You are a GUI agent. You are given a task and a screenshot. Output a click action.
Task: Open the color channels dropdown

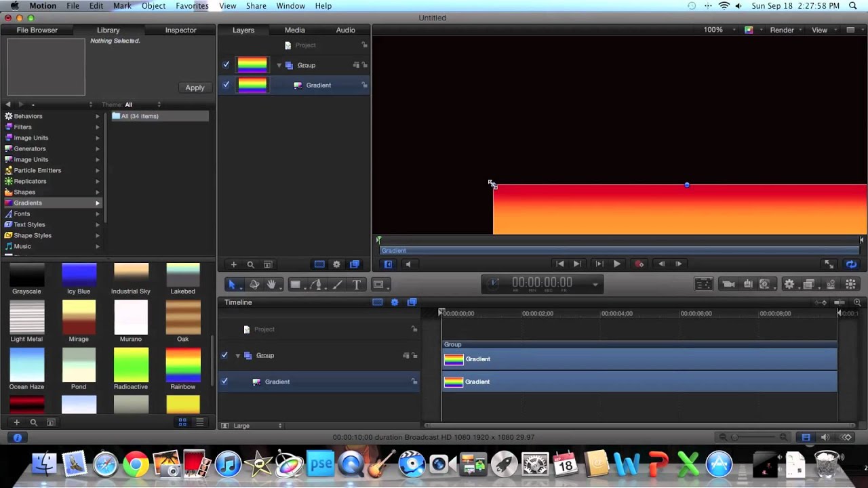pos(753,30)
